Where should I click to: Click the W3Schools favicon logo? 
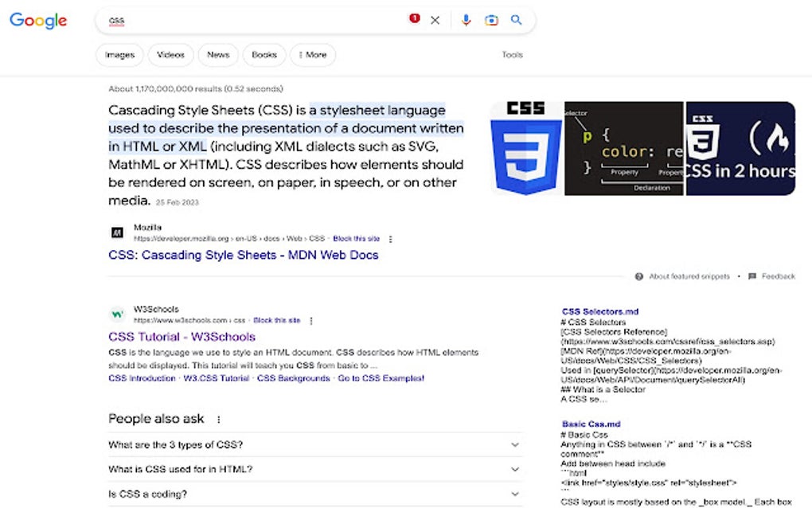pyautogui.click(x=115, y=314)
